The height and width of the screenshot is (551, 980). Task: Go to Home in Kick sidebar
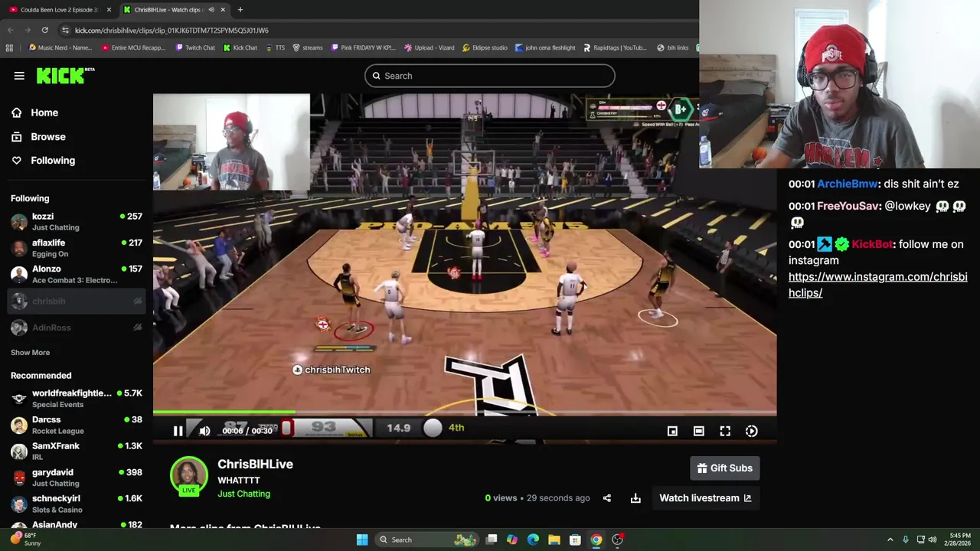44,112
